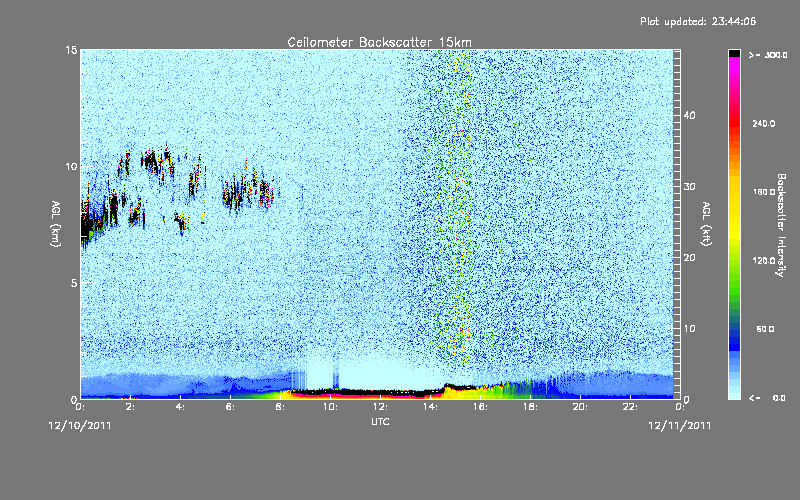Click the 20: hour tick on time axis
Screen dimensions: 800x500
(580, 407)
